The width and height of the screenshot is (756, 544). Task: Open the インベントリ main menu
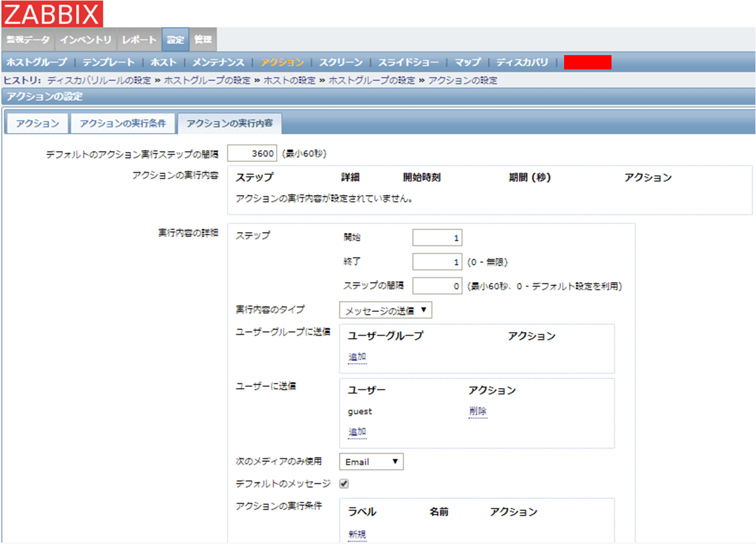point(85,40)
